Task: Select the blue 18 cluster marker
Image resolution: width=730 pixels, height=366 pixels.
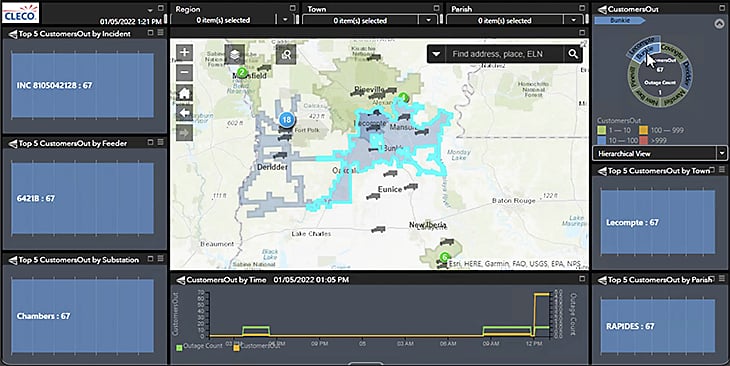Action: pyautogui.click(x=286, y=119)
